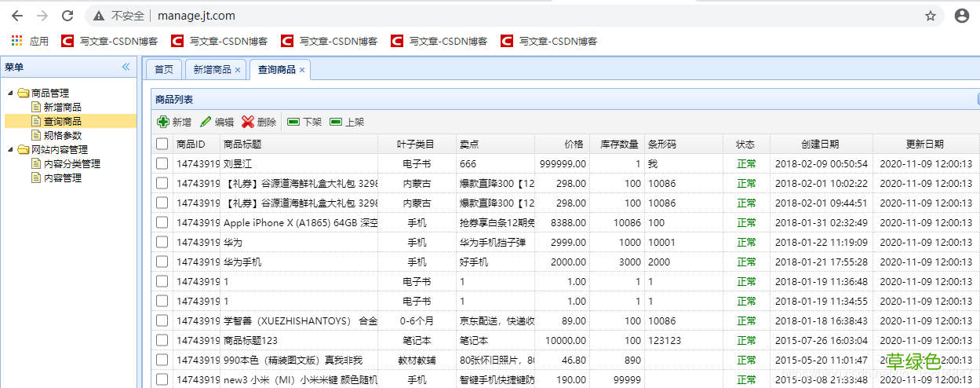Screen dimensions: 980x388
Task: Click the 下架 toolbar icon
Action: [293, 122]
